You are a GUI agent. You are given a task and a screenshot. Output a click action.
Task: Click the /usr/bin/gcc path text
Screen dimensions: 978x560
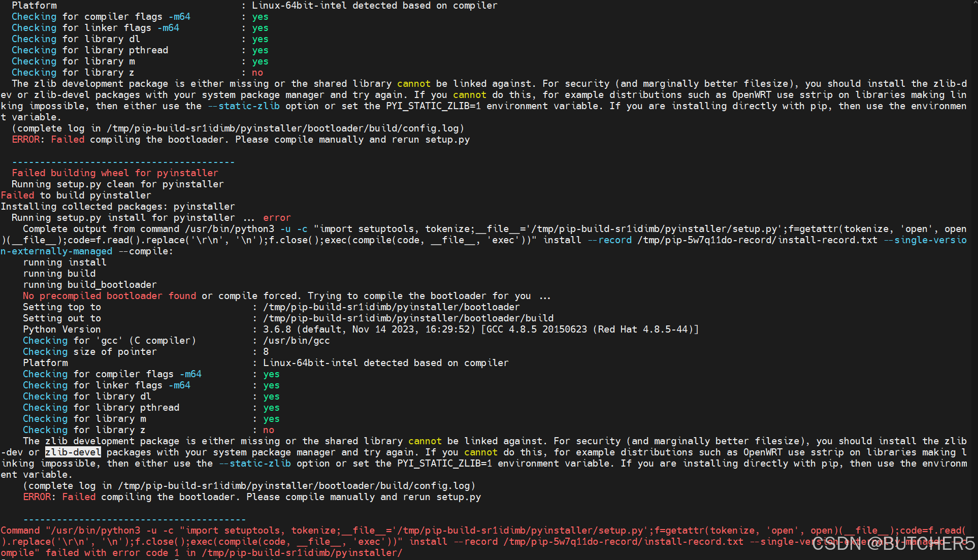(297, 341)
